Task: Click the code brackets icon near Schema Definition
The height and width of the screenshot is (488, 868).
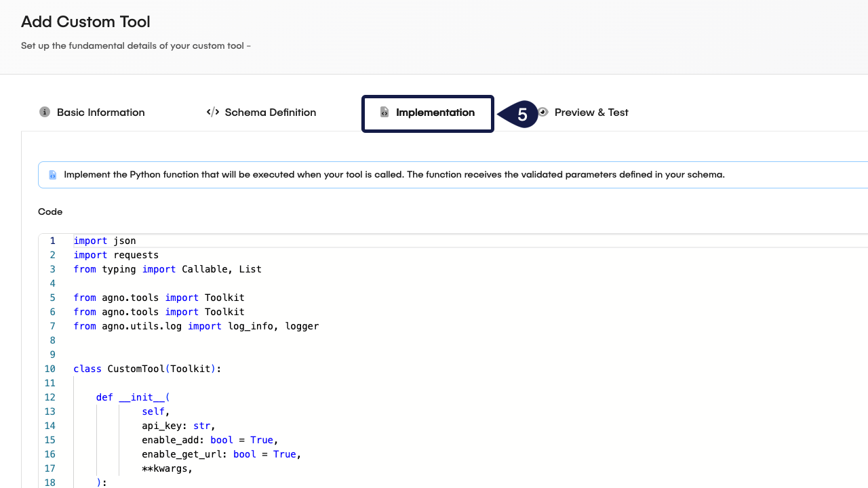Action: (212, 112)
